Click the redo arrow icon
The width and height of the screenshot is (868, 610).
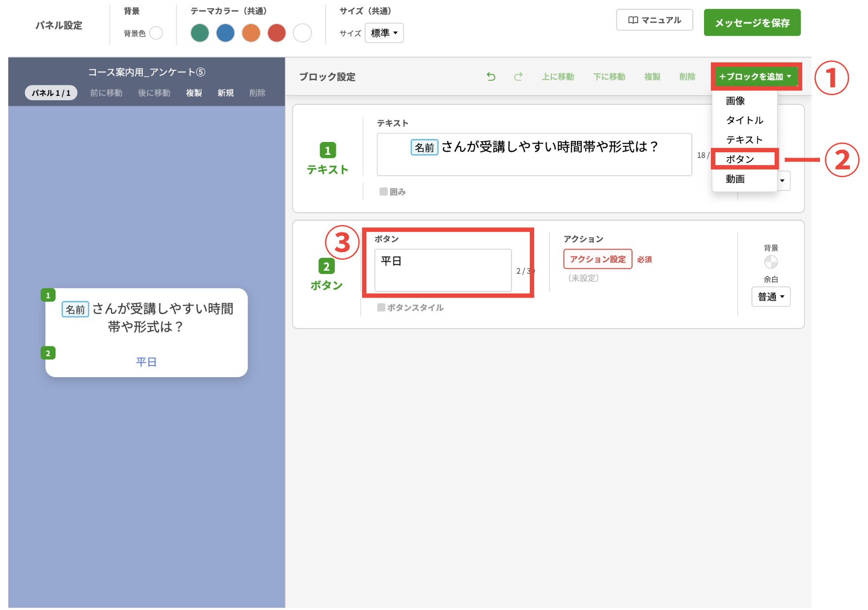click(x=518, y=77)
